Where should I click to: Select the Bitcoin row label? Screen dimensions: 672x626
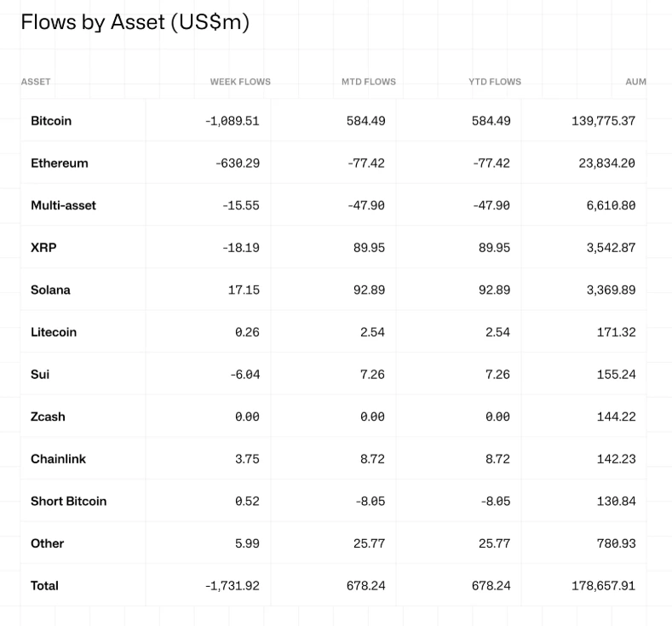[x=51, y=121]
